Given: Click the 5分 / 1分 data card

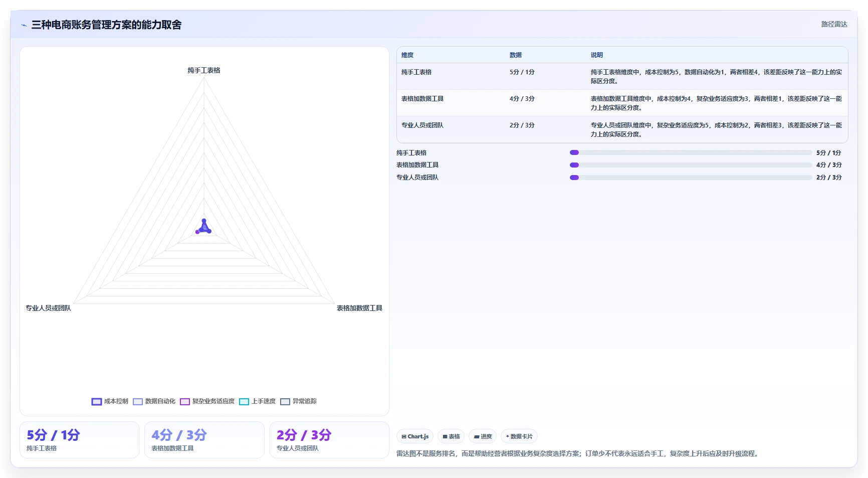Looking at the screenshot, I should click(79, 440).
